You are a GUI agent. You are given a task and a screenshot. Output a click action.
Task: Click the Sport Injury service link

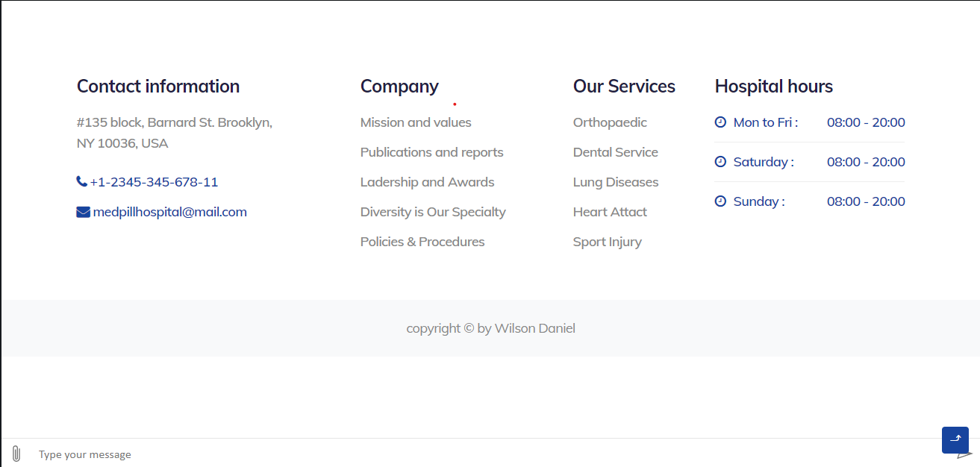pos(607,242)
